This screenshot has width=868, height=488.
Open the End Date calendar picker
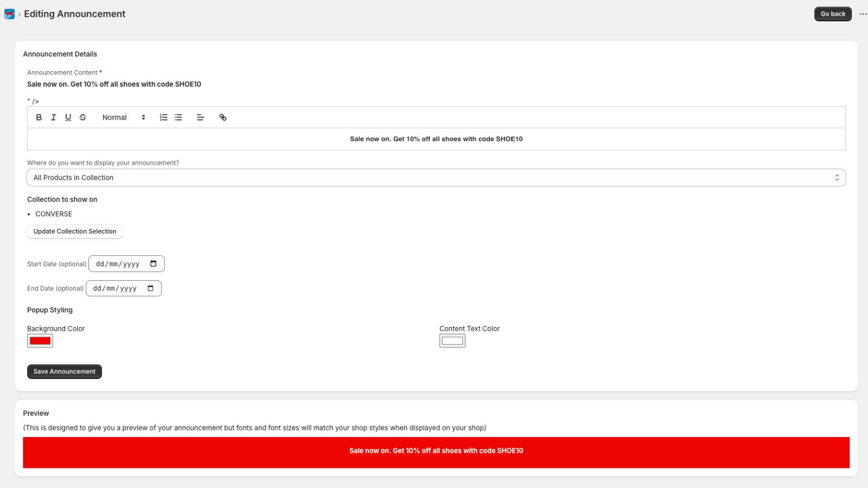click(150, 288)
